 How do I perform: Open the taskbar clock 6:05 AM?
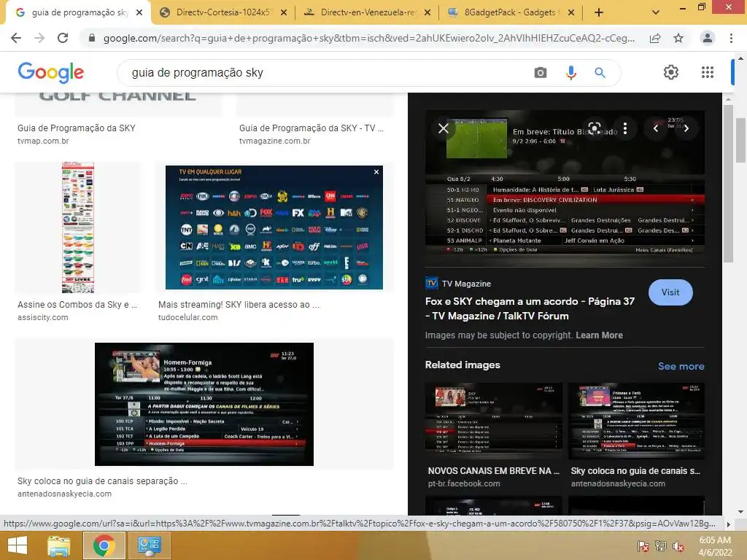[x=715, y=546]
